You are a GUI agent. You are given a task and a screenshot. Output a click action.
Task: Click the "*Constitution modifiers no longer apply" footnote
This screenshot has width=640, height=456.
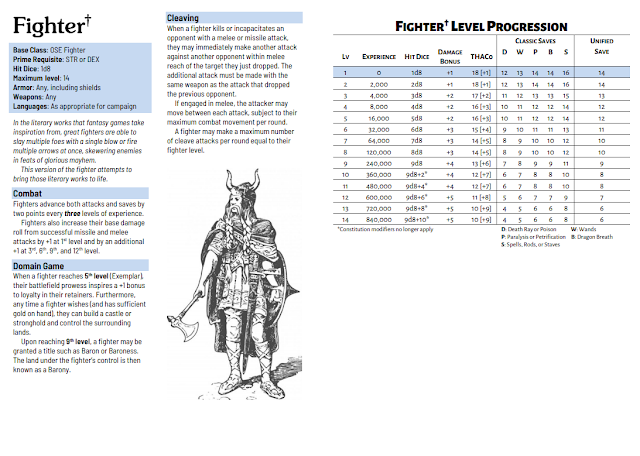coord(385,229)
